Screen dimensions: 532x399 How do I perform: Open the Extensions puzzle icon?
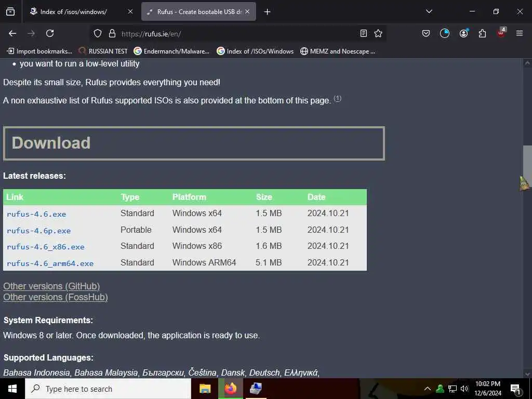tap(482, 33)
